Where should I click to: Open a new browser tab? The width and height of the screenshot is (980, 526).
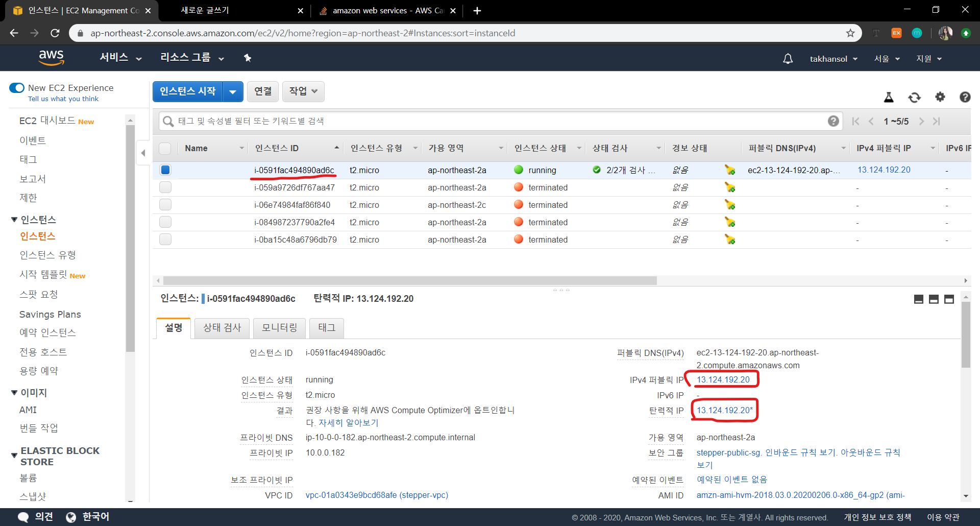tap(477, 11)
